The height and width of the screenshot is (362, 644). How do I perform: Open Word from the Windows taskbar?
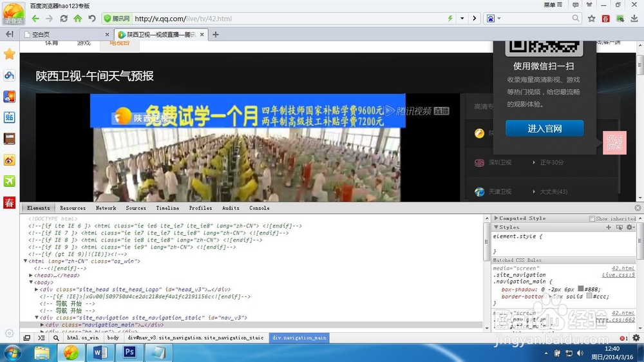click(100, 352)
